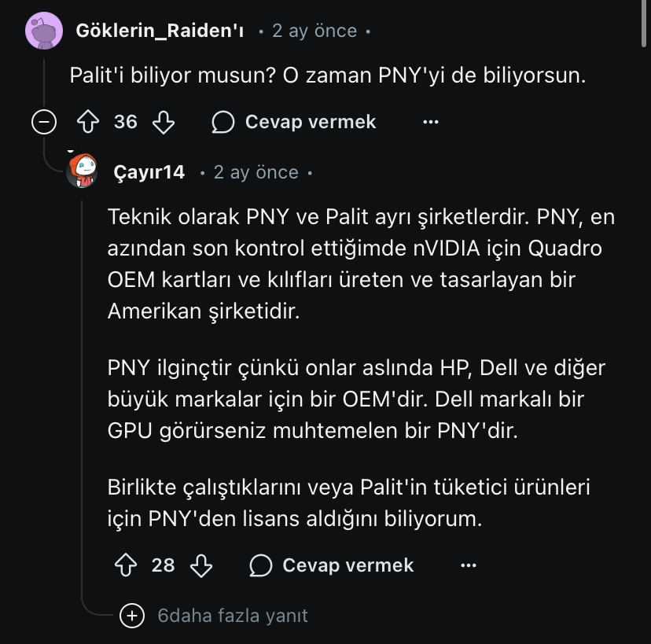This screenshot has width=651, height=644.
Task: Open Göklerin_Raiden'ı profile avatar
Action: pos(45,31)
